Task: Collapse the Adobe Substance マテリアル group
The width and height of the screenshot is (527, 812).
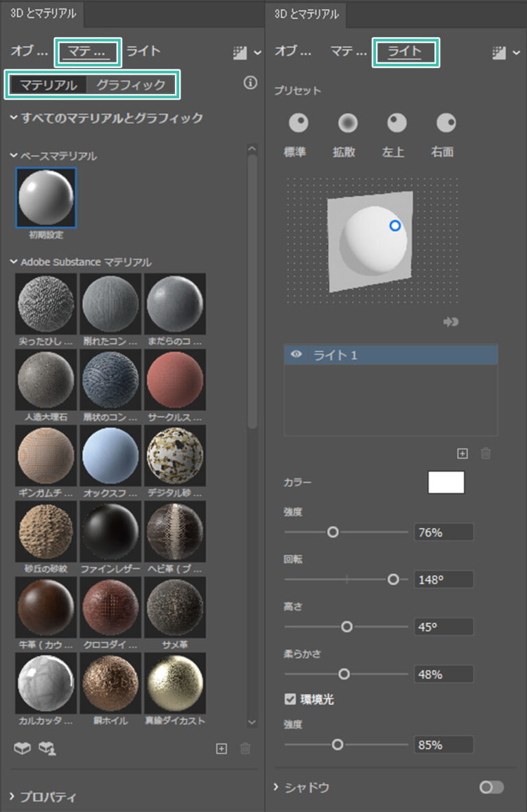Action: point(14,262)
